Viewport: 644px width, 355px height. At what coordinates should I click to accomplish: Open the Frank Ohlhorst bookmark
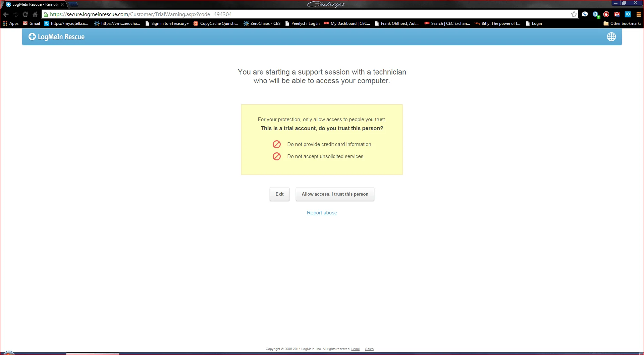tap(396, 23)
